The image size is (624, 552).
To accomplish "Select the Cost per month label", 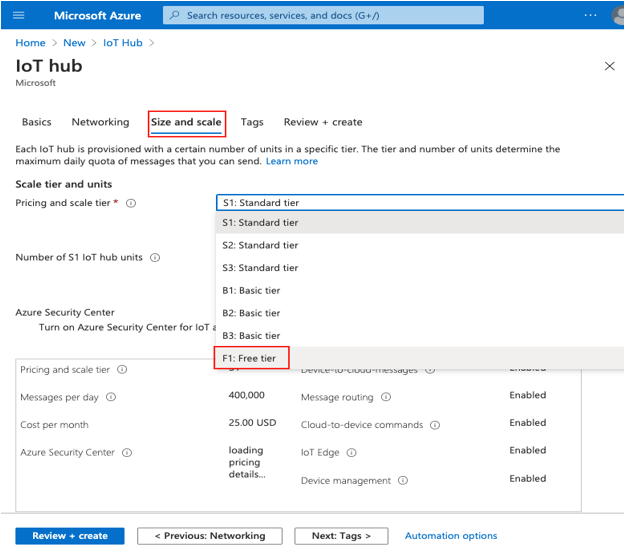I will click(x=55, y=425).
